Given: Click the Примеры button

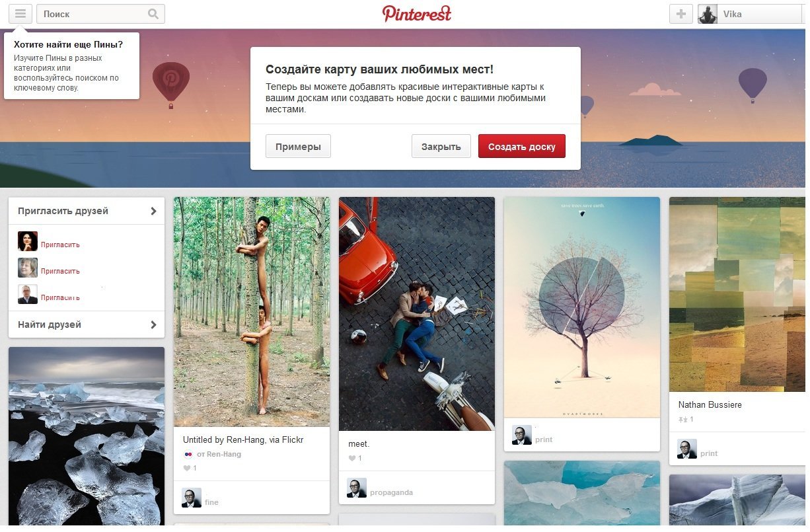Looking at the screenshot, I should 298,146.
